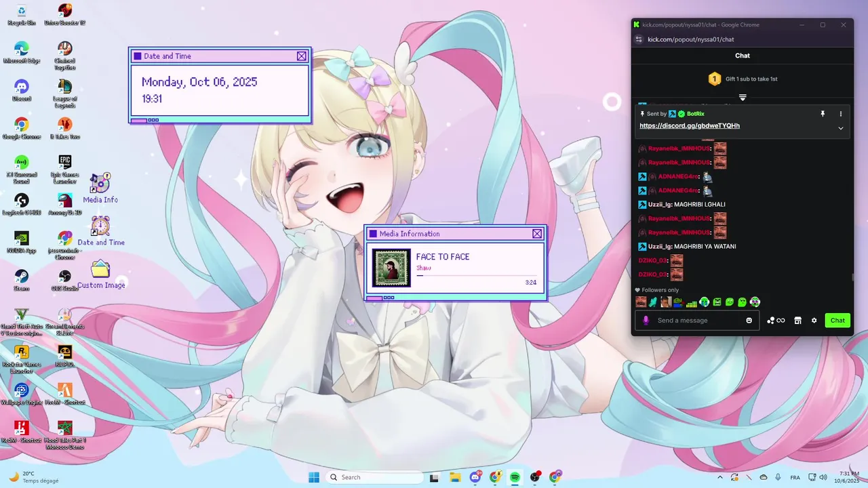Click the first ADNANEG4ro username in chat
The height and width of the screenshot is (488, 868).
[678, 177]
